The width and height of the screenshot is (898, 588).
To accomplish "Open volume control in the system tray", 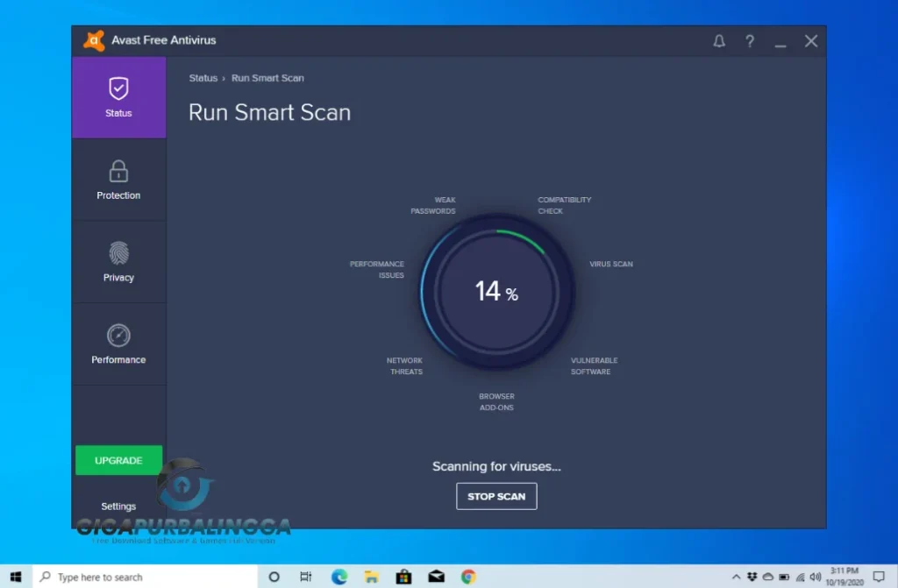I will [x=815, y=577].
